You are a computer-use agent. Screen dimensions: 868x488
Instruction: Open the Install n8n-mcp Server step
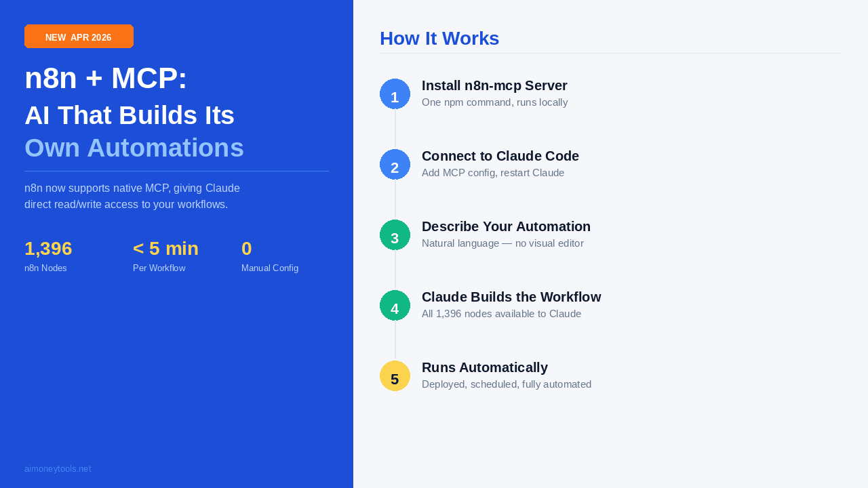click(494, 85)
